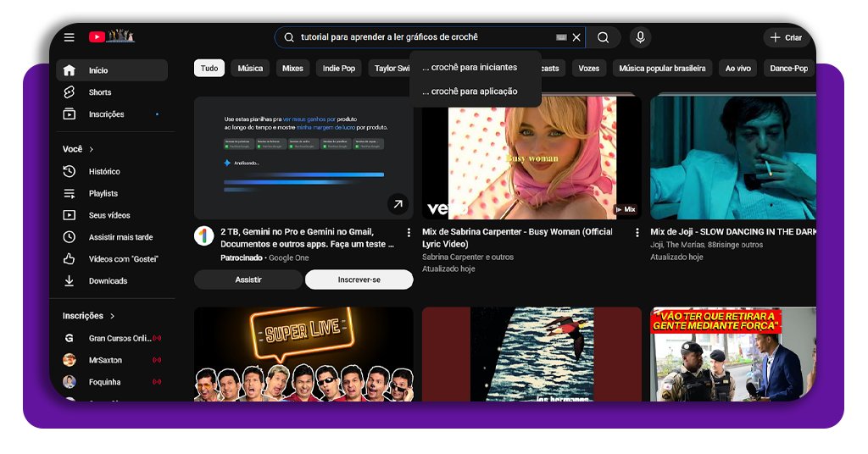Open options menu for Google One ad

click(409, 232)
